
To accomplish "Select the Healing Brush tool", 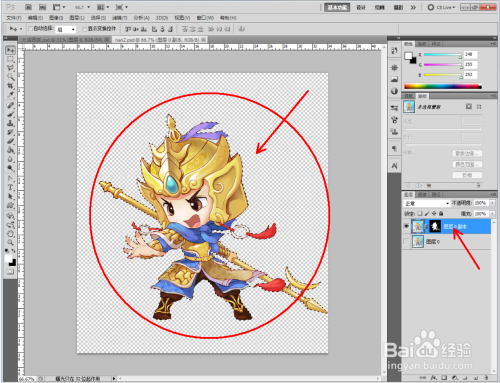I will tap(11, 106).
